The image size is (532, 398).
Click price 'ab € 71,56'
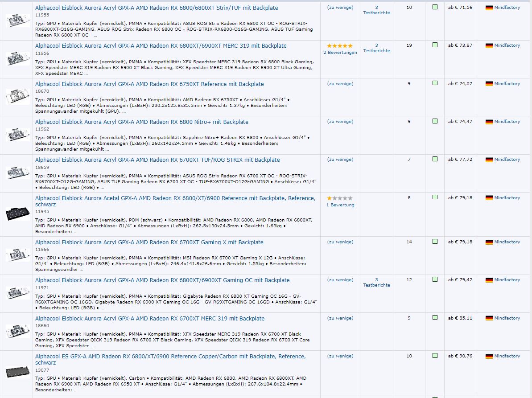pyautogui.click(x=460, y=8)
